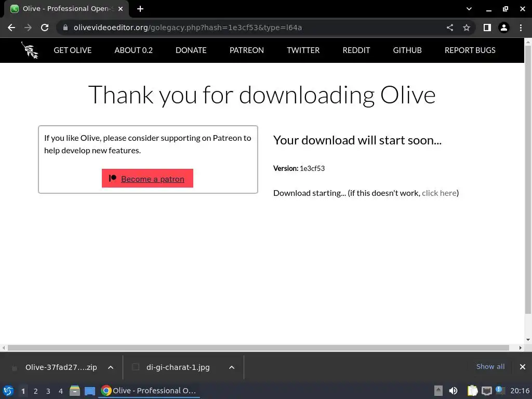The image size is (532, 399).
Task: Open the Lubuntu start menu
Action: (8, 391)
